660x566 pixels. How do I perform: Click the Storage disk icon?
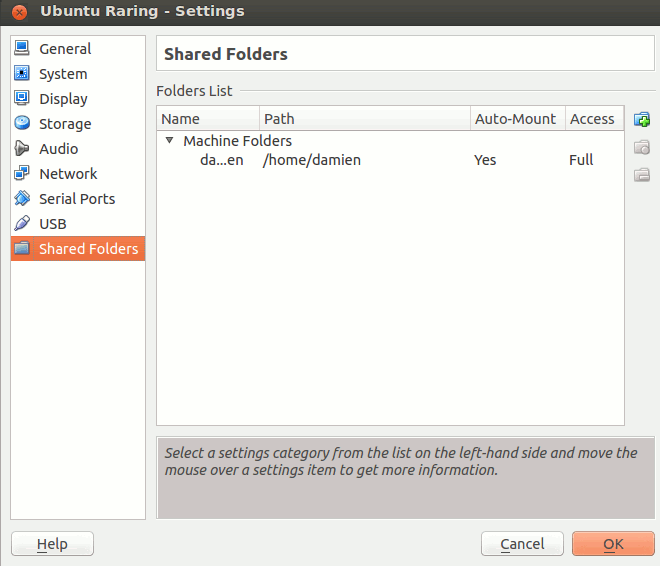pos(21,123)
